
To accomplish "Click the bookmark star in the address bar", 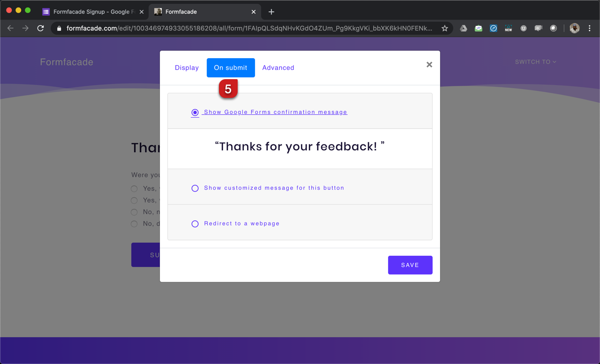I will 444,28.
